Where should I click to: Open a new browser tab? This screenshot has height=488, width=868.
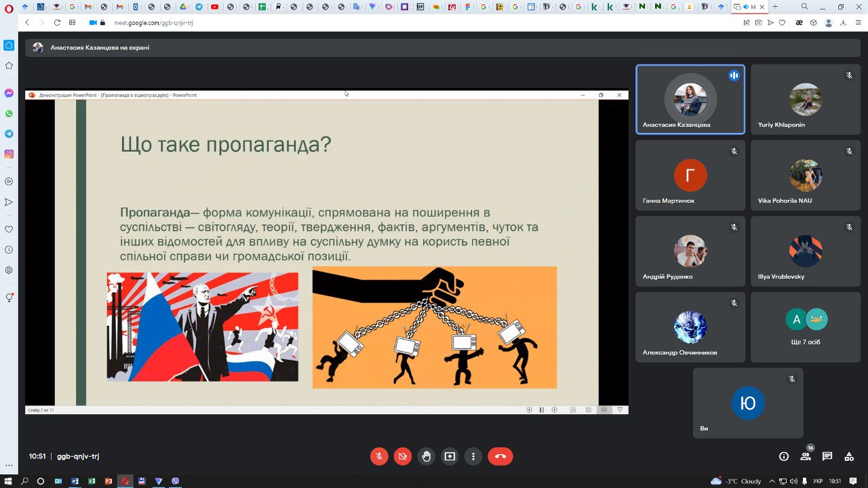[775, 7]
